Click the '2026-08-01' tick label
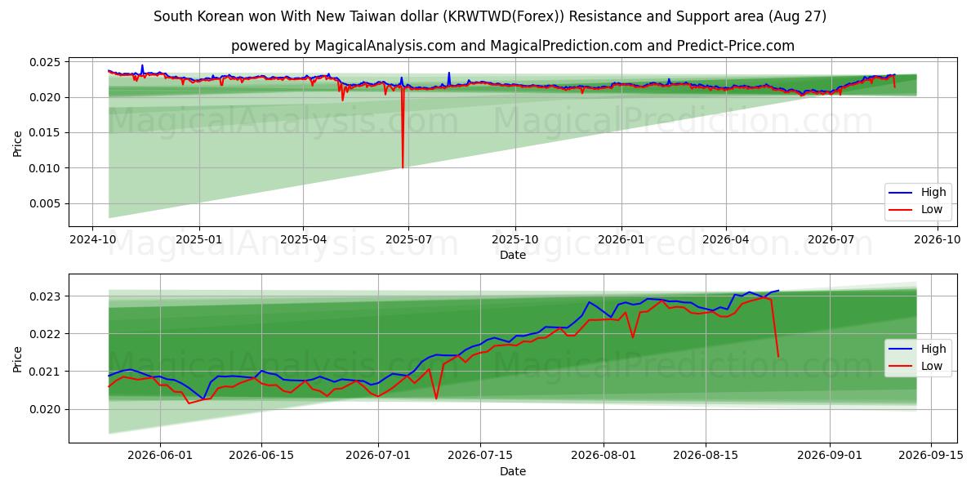 (604, 456)
